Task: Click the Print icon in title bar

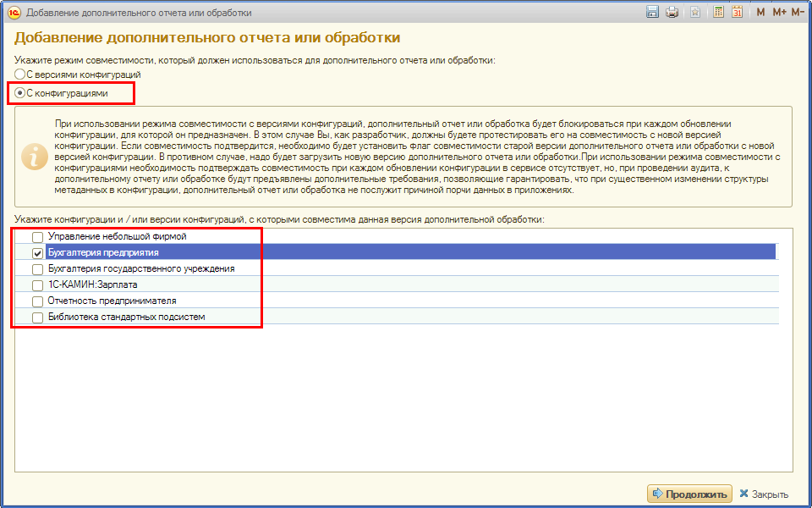Action: tap(672, 12)
